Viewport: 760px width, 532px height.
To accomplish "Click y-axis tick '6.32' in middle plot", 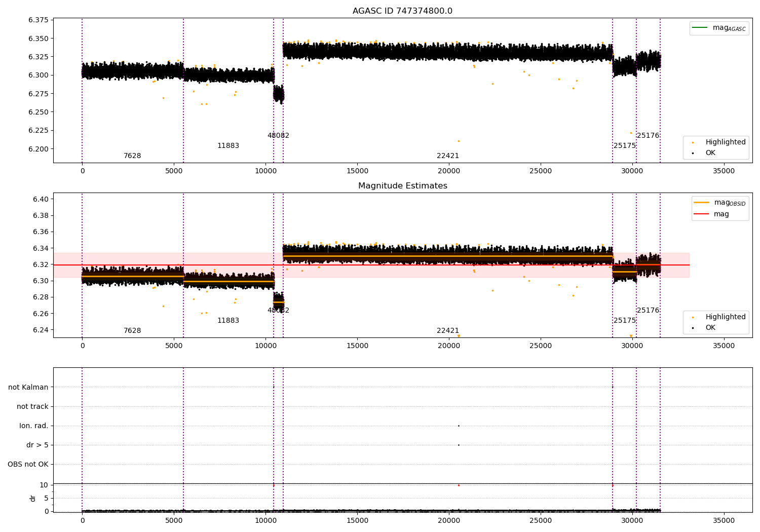I will [x=41, y=264].
